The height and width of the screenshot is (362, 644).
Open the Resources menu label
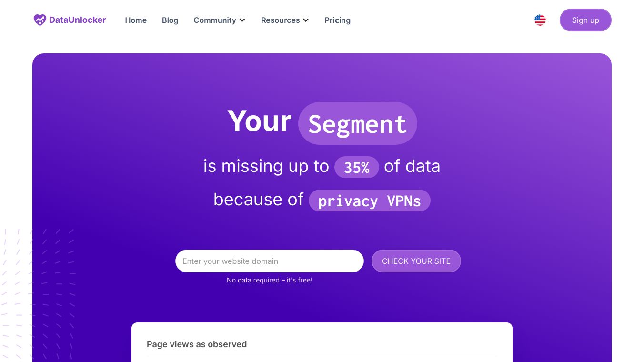[x=280, y=20]
